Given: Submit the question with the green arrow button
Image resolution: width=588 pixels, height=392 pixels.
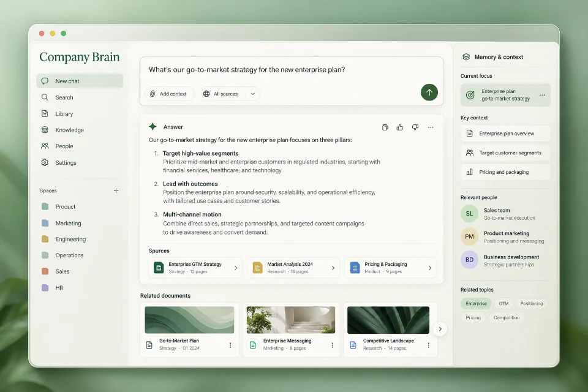Looking at the screenshot, I should click(429, 92).
